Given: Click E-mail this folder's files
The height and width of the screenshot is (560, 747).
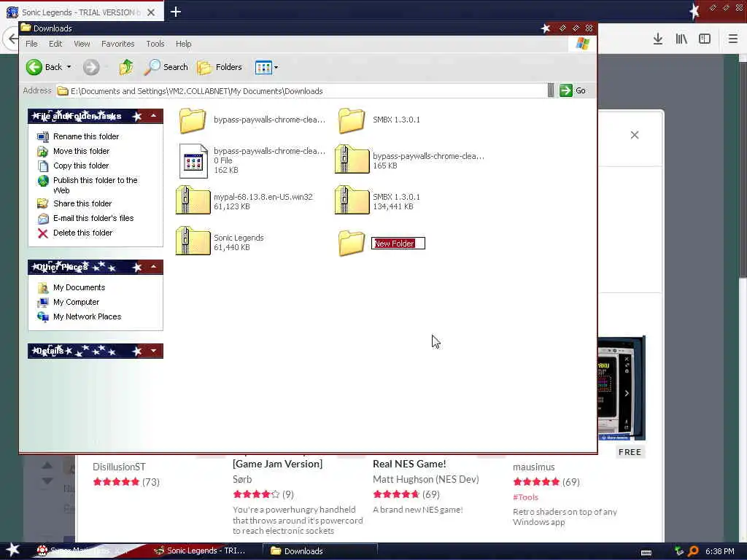Looking at the screenshot, I should 93,218.
